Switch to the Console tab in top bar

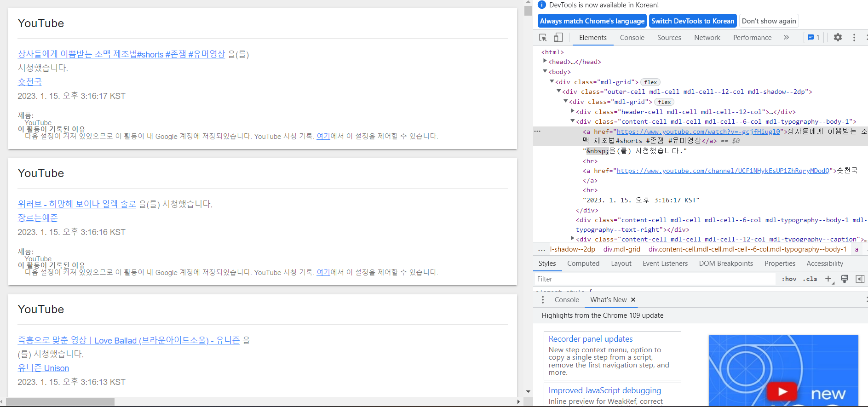click(632, 38)
